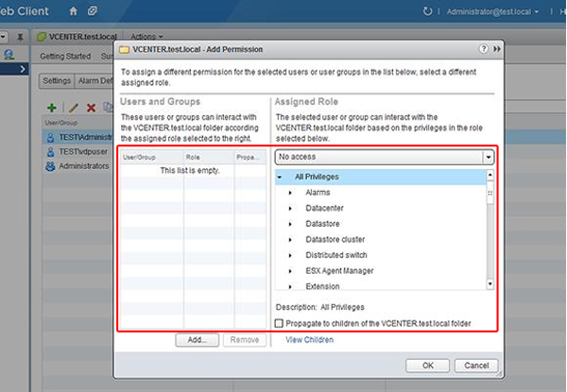Open Administrator@test.local user menu
567x392 pixels.
(492, 12)
